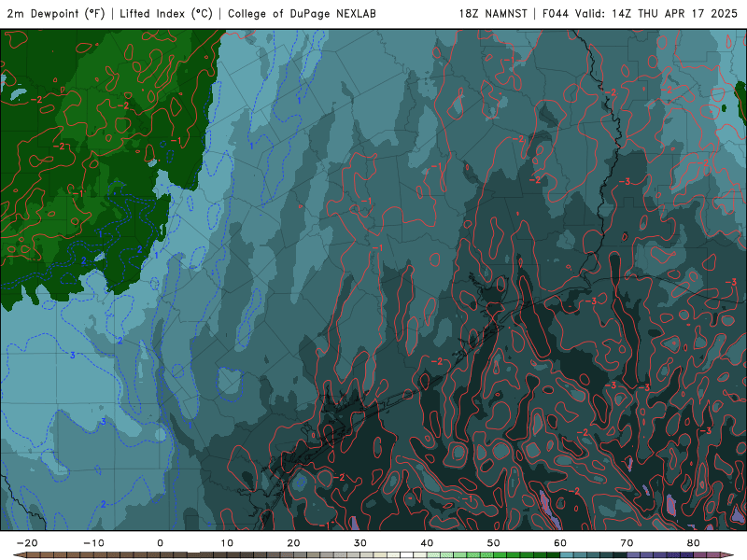Click the '30' colorbar scale label
Image resolution: width=747 pixels, height=560 pixels.
pyautogui.click(x=360, y=543)
